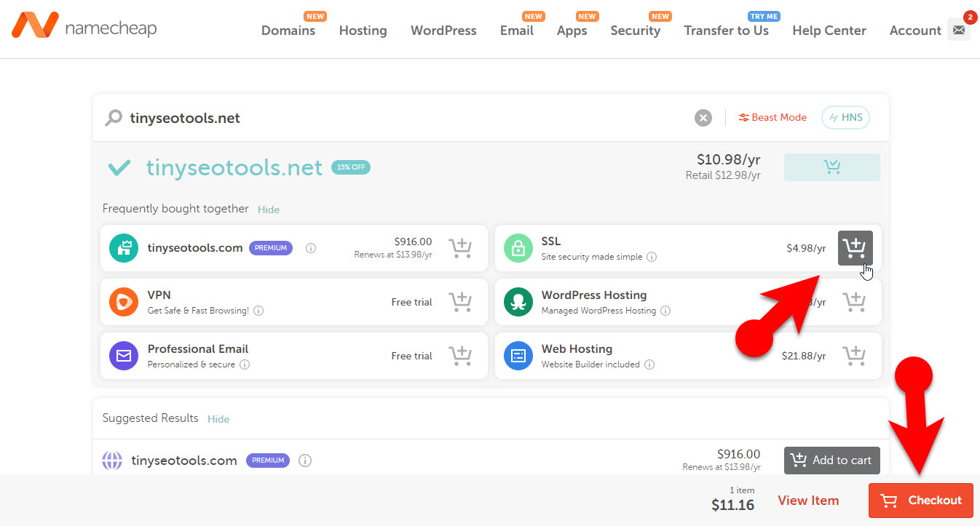Screen dimensions: 980x526
Task: Toggle the HNS switch
Action: click(x=845, y=117)
